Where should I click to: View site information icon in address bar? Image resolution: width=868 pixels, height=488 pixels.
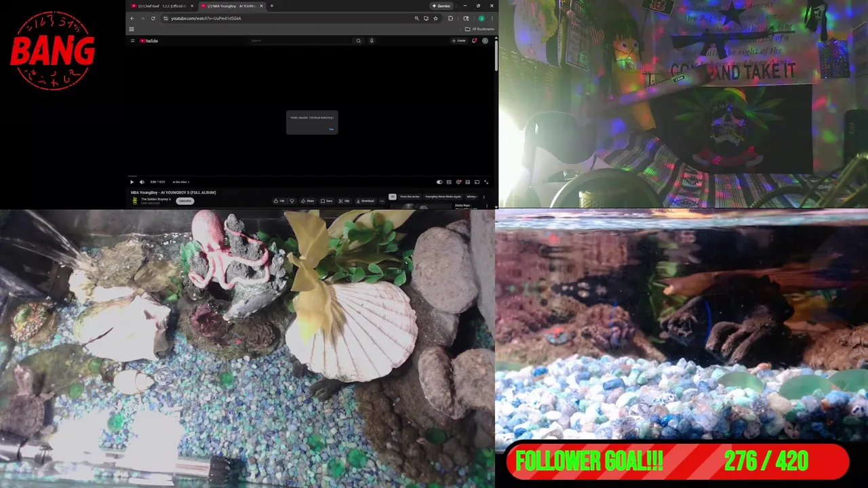click(165, 18)
